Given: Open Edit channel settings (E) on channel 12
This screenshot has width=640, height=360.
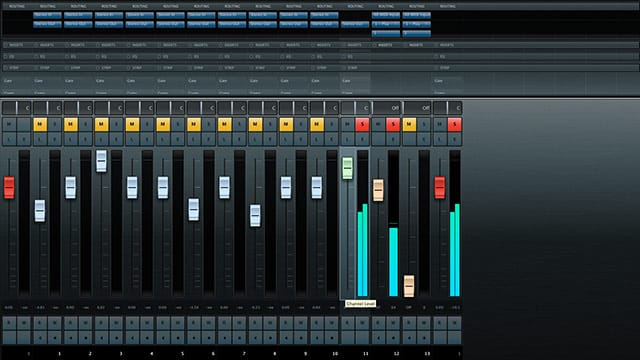Looking at the screenshot, I should [393, 139].
